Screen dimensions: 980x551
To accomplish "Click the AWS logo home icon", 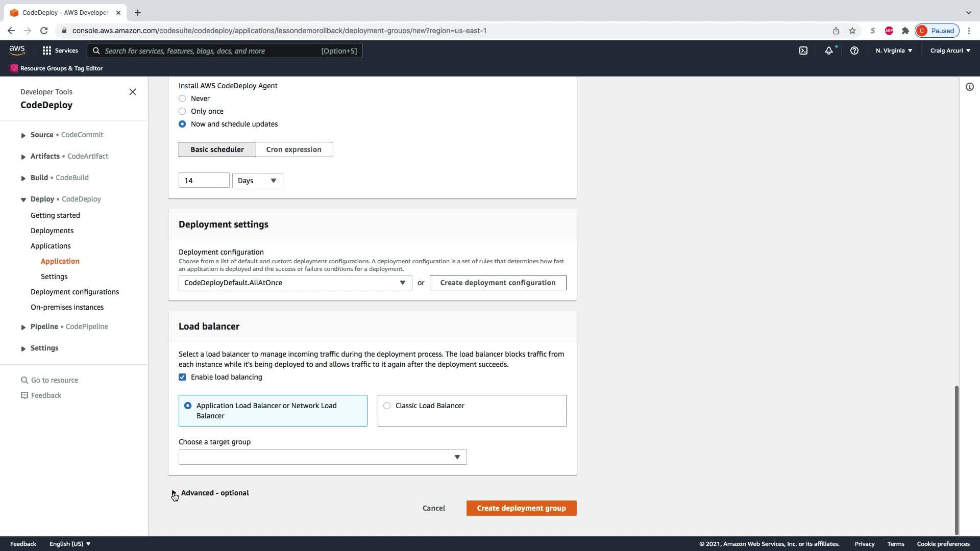I will tap(17, 50).
